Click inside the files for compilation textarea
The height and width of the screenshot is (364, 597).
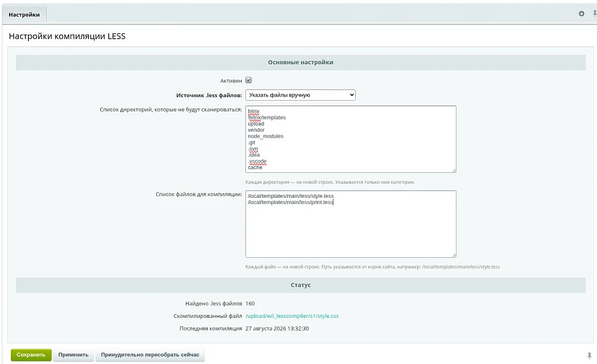[x=350, y=224]
